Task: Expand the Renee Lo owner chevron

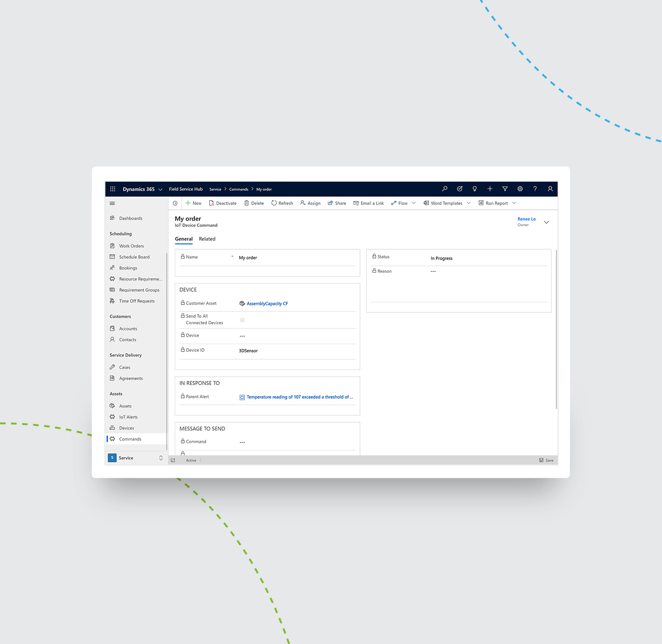Action: (546, 222)
